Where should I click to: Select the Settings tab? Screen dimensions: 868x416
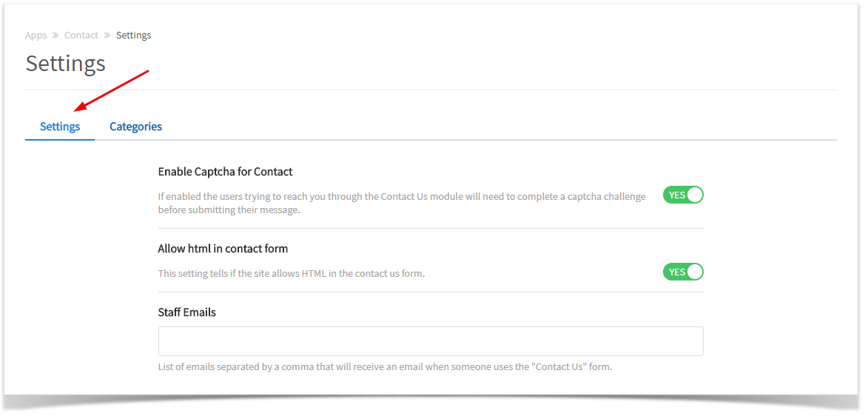click(x=60, y=127)
